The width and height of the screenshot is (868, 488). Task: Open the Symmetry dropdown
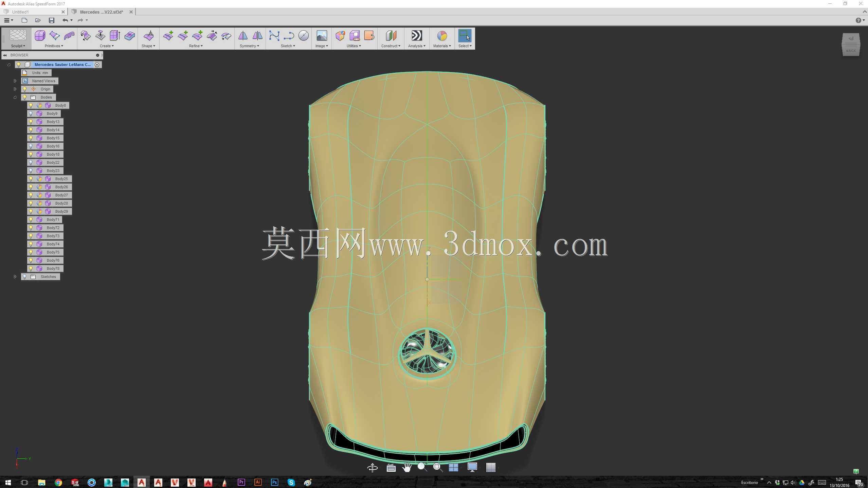click(249, 46)
